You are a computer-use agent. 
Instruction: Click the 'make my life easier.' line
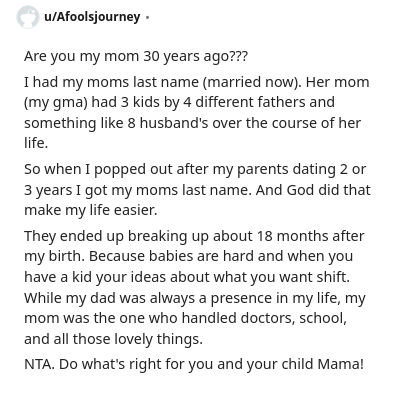91,210
